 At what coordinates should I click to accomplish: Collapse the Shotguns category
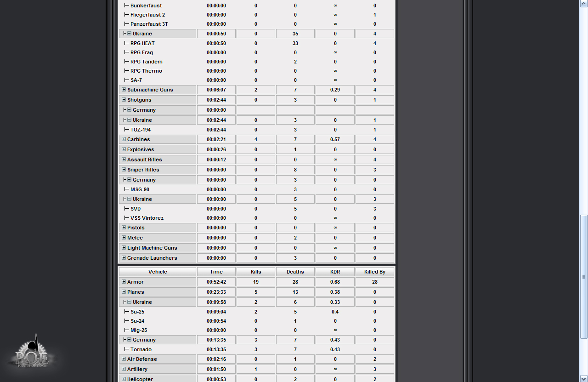[124, 100]
